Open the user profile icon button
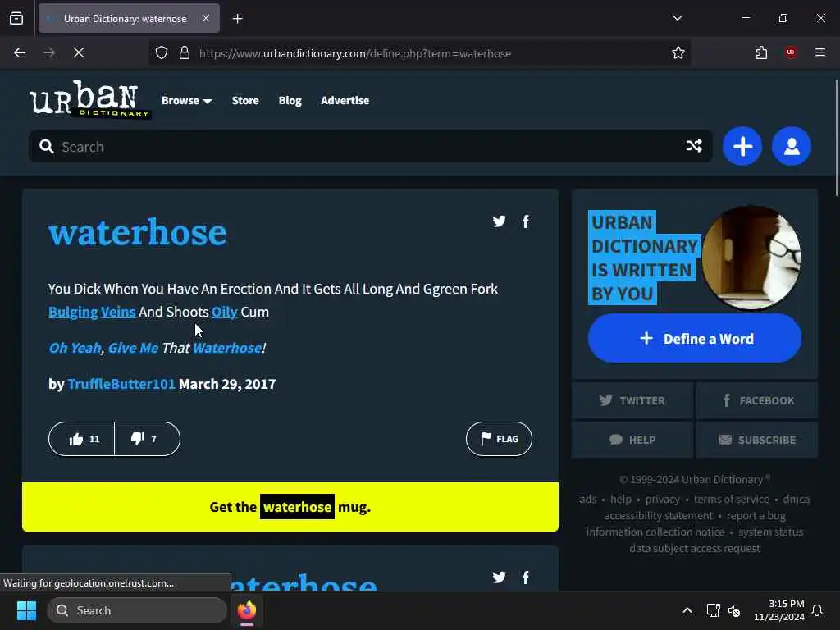The width and height of the screenshot is (840, 630). point(792,146)
